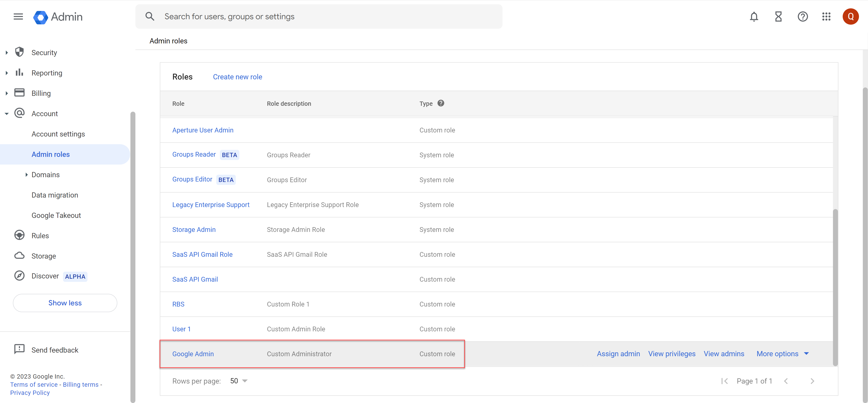This screenshot has width=868, height=403.
Task: Open the Rows per page dropdown
Action: click(238, 381)
